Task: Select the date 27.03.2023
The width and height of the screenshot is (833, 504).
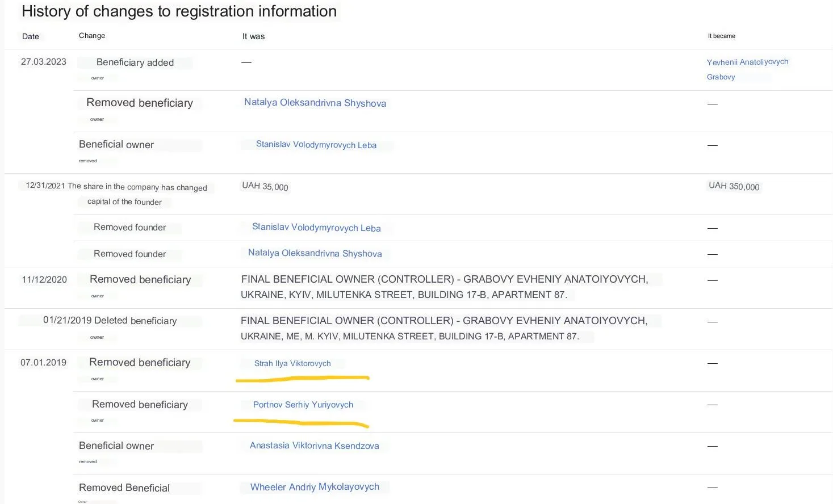Action: tap(44, 62)
